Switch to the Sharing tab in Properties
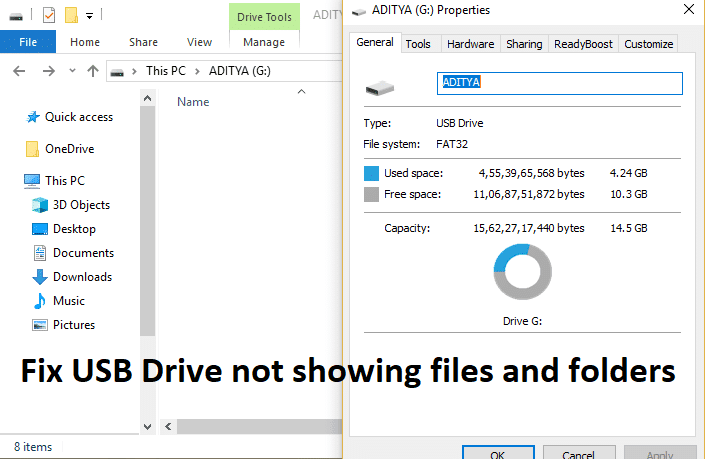Image resolution: width=705 pixels, height=459 pixels. point(524,44)
